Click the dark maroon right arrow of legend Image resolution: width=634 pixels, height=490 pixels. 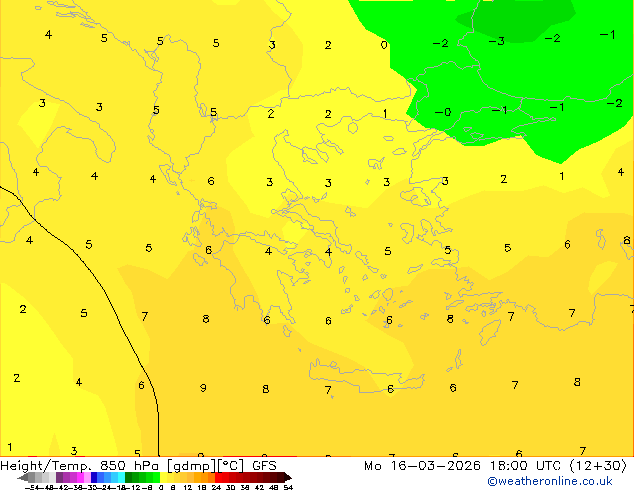288,477
